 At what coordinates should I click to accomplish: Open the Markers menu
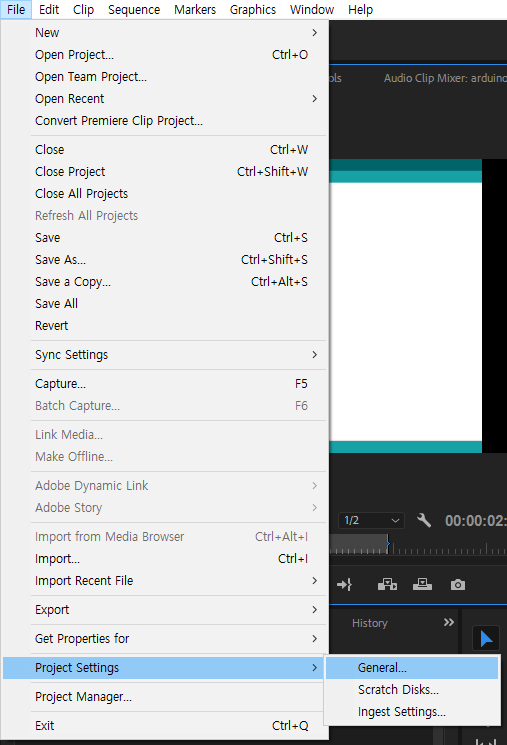(195, 10)
